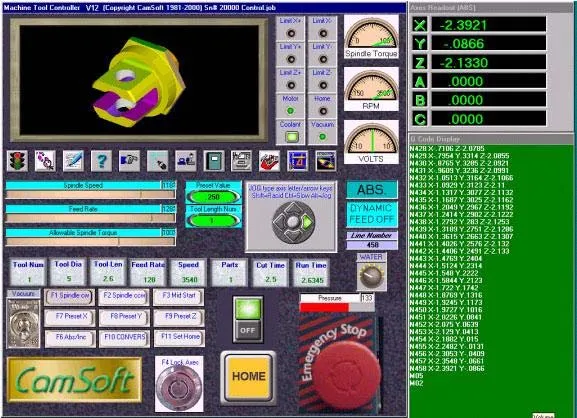Turn the WATER rotary knob
The width and height of the screenshot is (577, 418).
[x=371, y=277]
